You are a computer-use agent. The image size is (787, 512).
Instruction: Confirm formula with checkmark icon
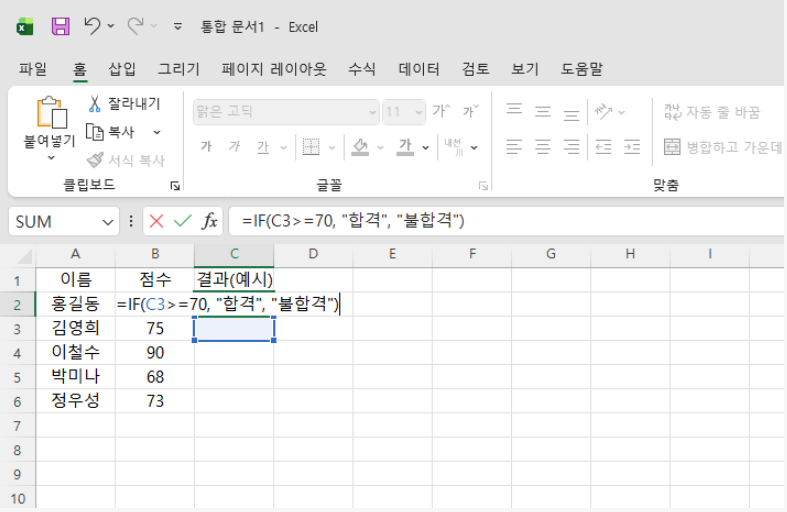(182, 221)
